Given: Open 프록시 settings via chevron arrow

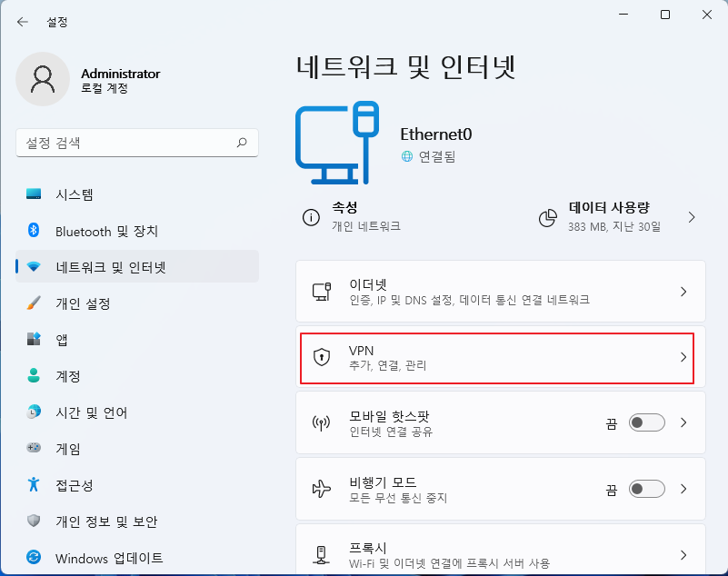Looking at the screenshot, I should tap(683, 554).
